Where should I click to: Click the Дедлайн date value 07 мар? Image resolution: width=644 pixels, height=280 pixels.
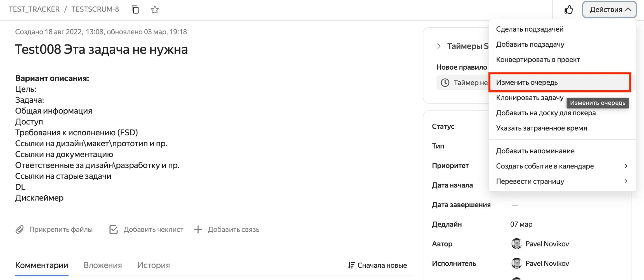click(x=521, y=224)
